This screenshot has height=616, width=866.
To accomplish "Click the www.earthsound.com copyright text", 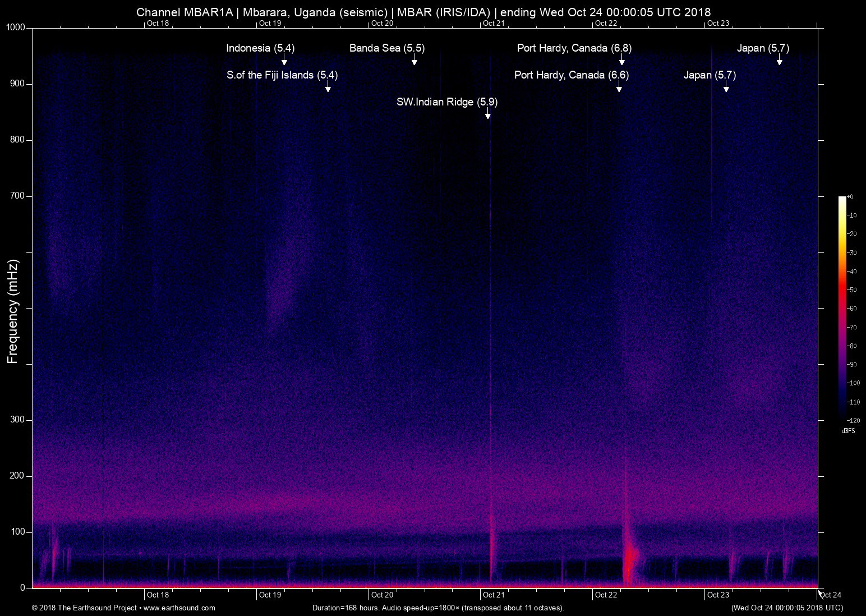I will pyautogui.click(x=123, y=608).
